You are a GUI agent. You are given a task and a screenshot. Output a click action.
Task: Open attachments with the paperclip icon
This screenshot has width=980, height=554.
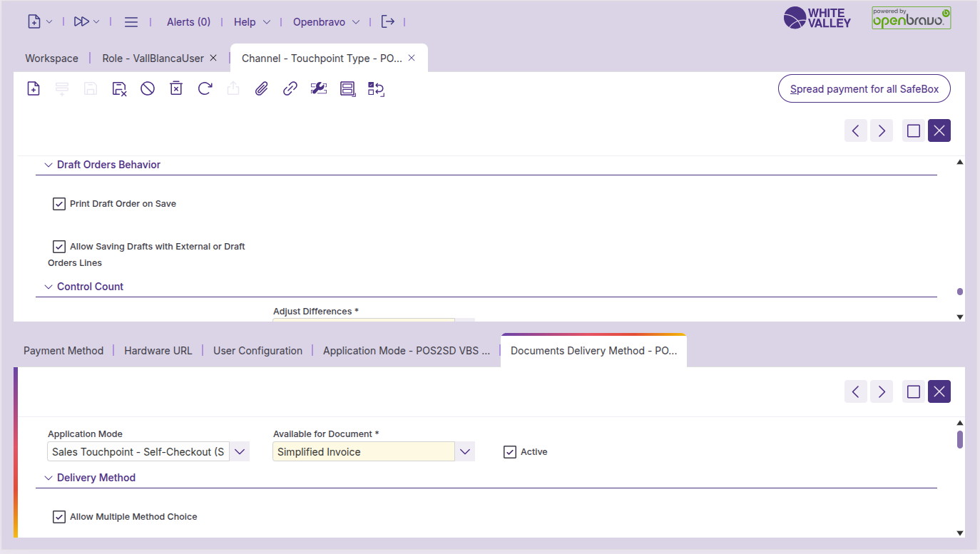[x=262, y=88]
